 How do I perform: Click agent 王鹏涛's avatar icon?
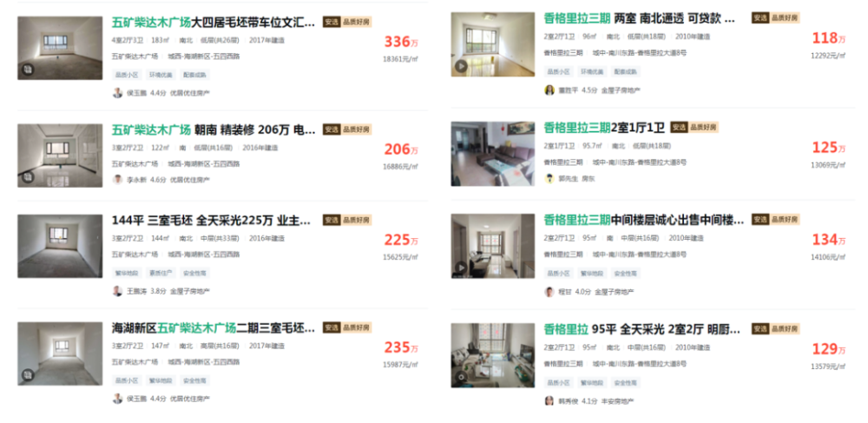(117, 291)
